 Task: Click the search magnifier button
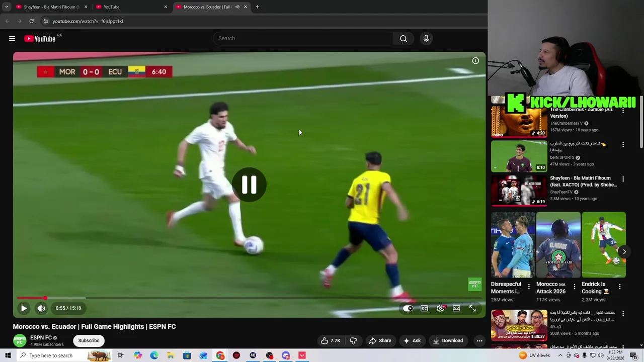[404, 39]
